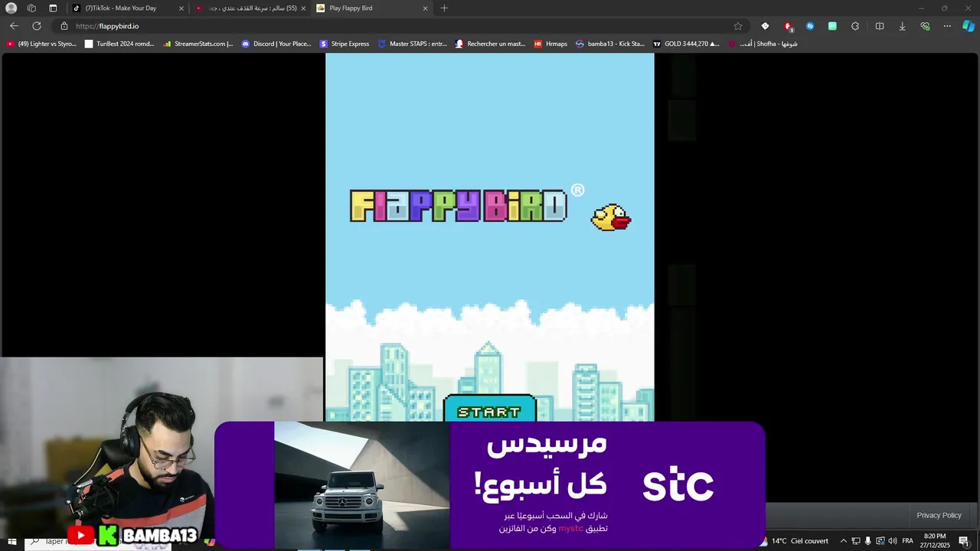
Task: Open the browser profile avatar
Action: [11, 8]
